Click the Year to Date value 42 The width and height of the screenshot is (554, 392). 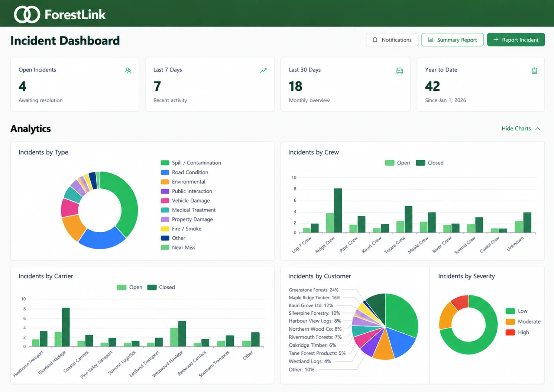tap(432, 86)
